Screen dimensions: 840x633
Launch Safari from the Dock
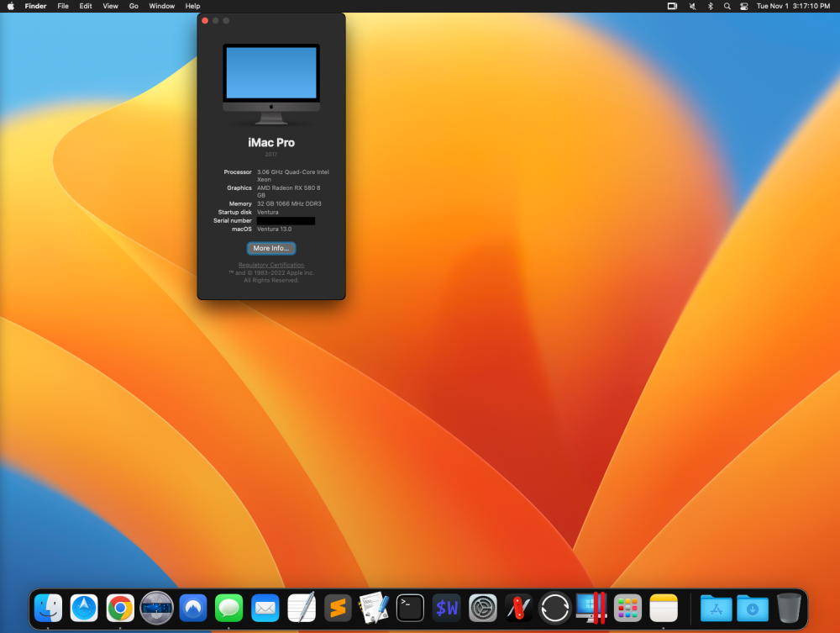(x=84, y=608)
